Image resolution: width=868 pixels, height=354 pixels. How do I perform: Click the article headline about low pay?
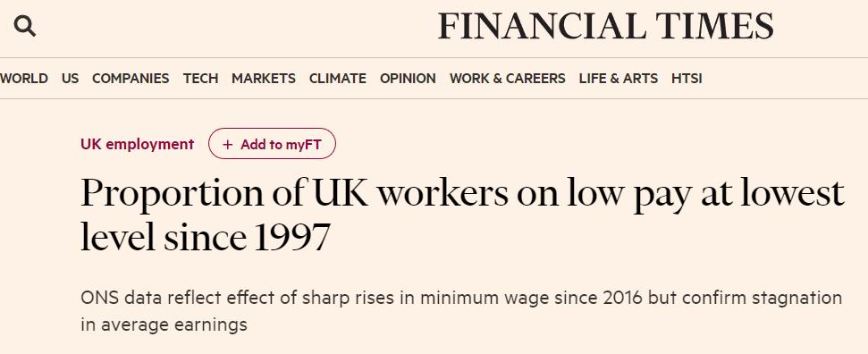(462, 215)
